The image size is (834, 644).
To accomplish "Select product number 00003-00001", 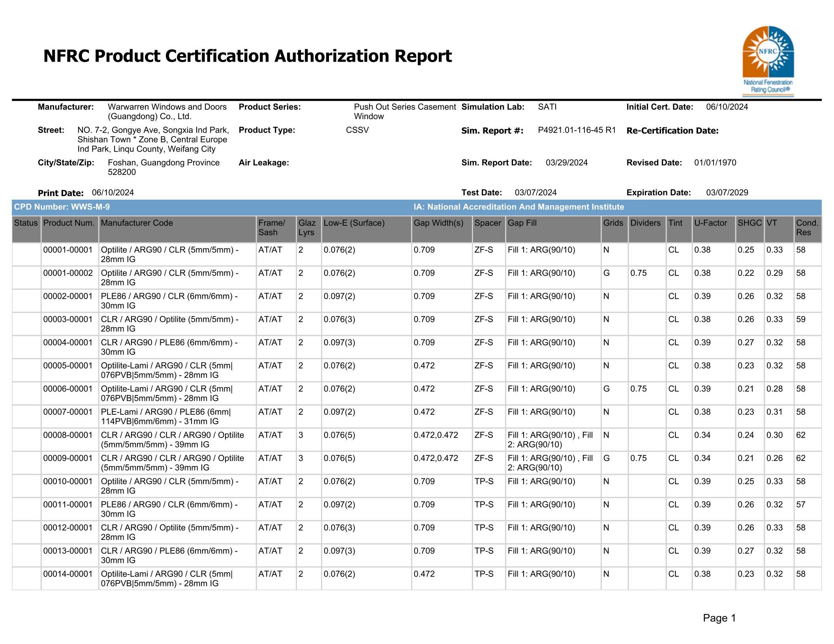I will pyautogui.click(x=68, y=319).
